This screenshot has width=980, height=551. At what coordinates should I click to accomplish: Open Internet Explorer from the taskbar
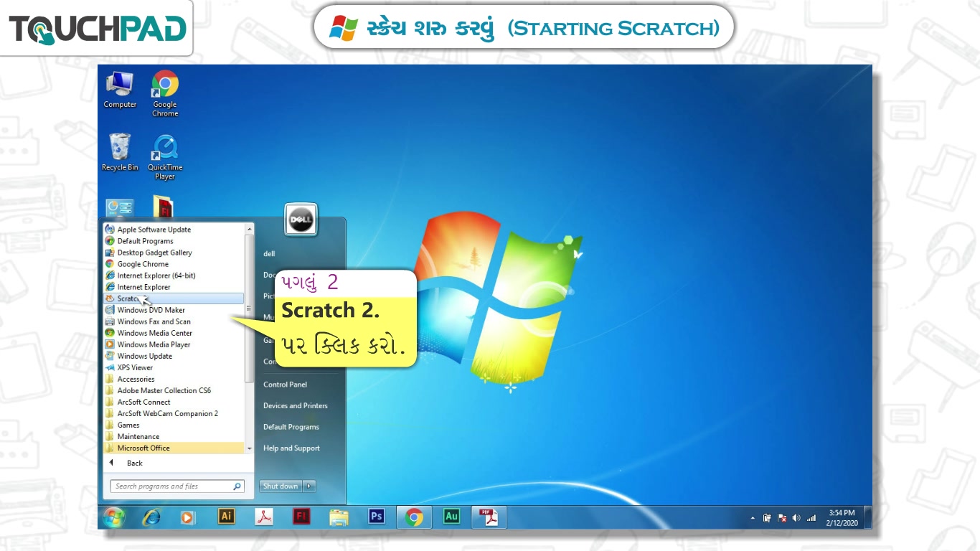151,517
